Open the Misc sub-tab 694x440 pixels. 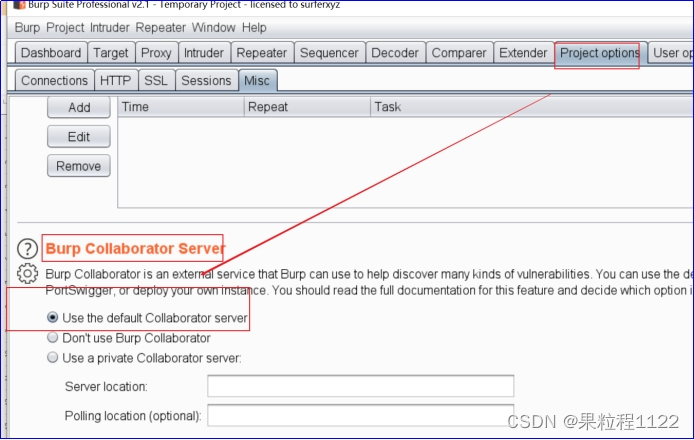click(257, 81)
